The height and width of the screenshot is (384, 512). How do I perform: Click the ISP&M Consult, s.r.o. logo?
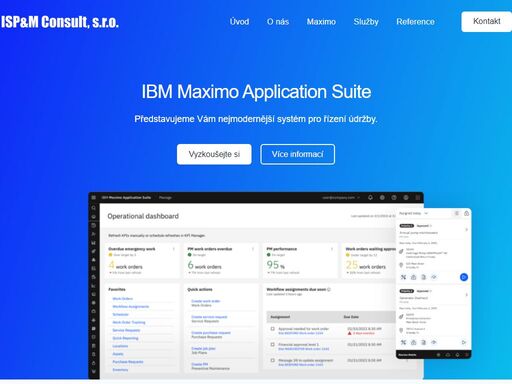(60, 22)
